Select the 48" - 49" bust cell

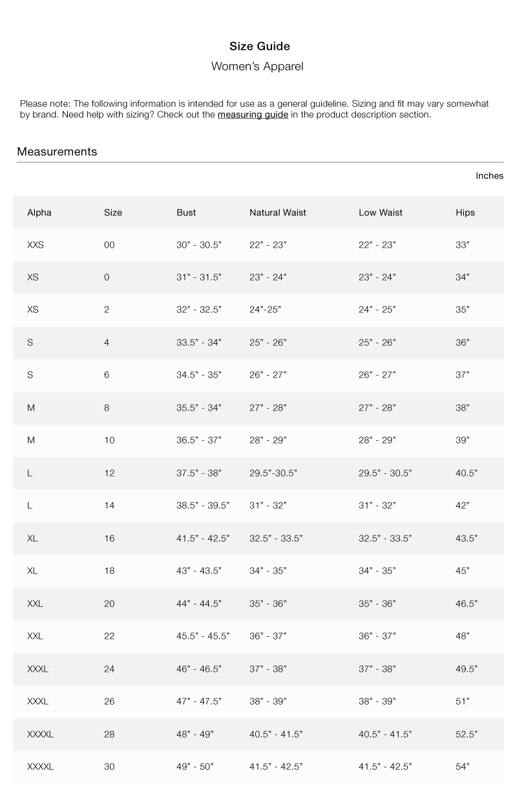pyautogui.click(x=195, y=734)
